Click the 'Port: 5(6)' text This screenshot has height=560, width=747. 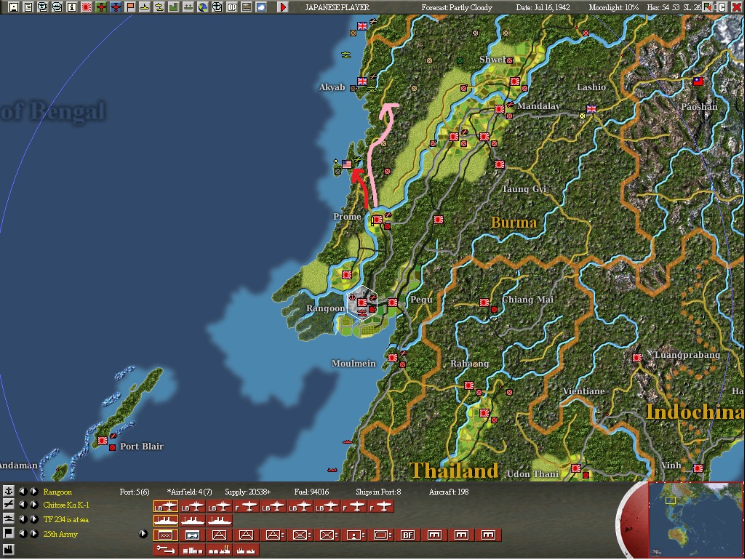click(135, 492)
